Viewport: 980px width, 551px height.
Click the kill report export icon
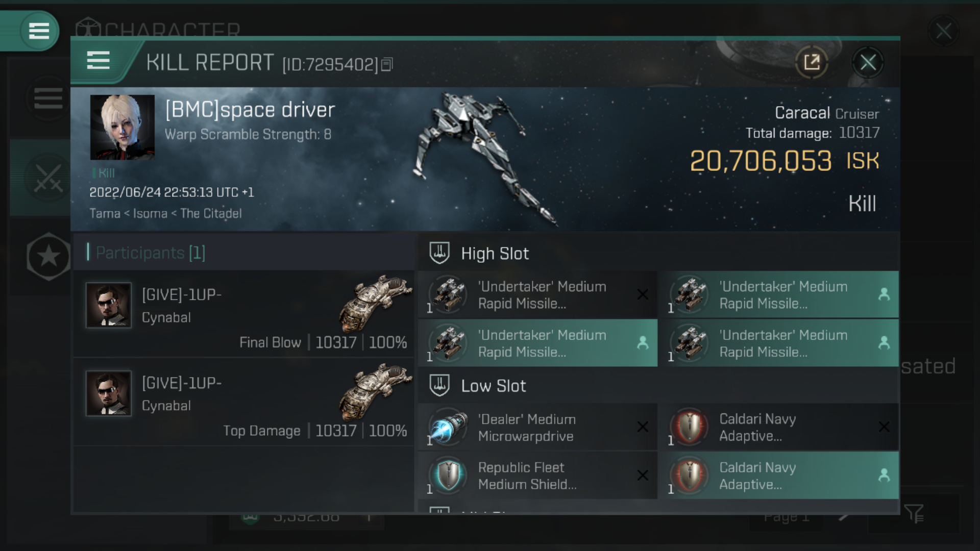[813, 63]
